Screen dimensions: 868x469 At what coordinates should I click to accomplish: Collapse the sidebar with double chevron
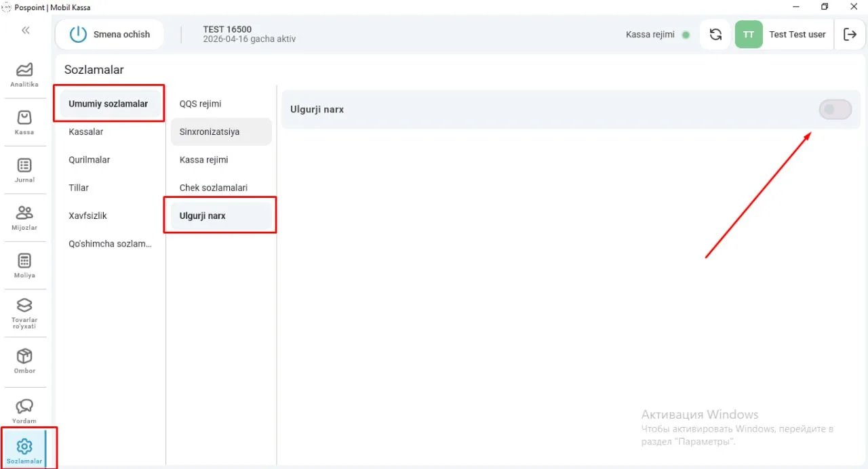(26, 30)
